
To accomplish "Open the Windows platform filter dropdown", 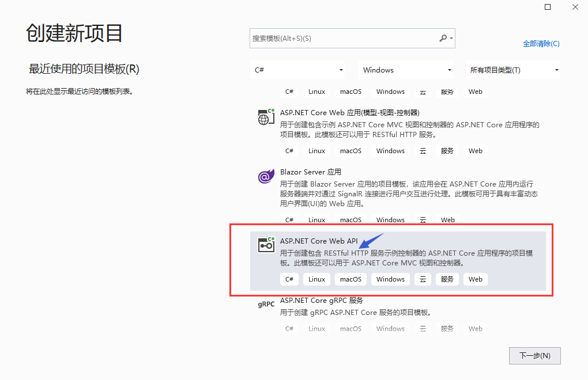I will click(406, 70).
